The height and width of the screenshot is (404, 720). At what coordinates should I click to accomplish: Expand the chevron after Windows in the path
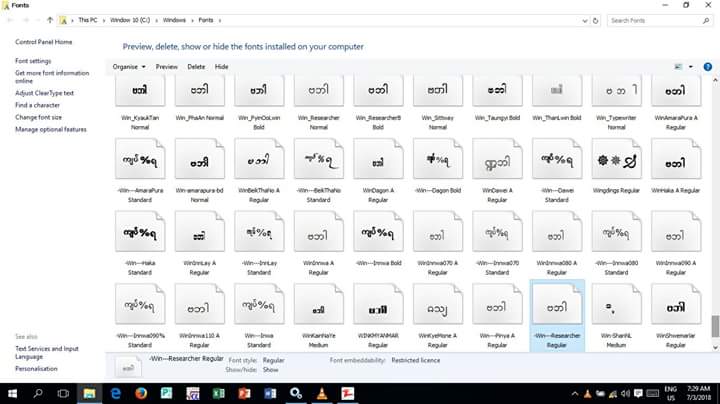pyautogui.click(x=192, y=20)
